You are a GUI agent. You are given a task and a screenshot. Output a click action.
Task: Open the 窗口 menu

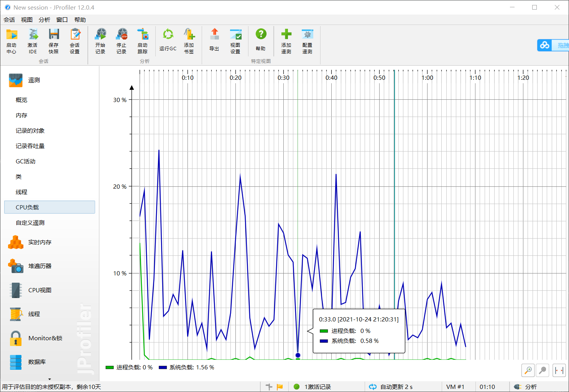pos(62,20)
